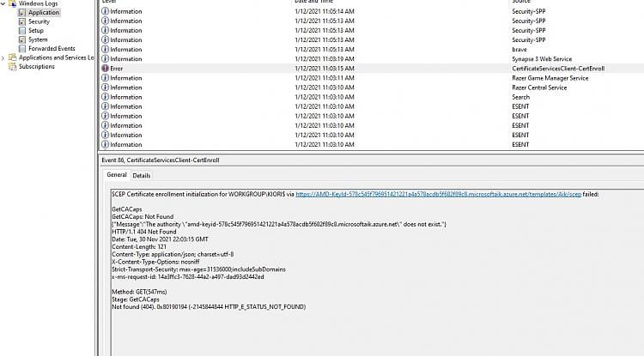
Task: Click info icon of the 11:05:14 AM event
Action: coord(105,11)
